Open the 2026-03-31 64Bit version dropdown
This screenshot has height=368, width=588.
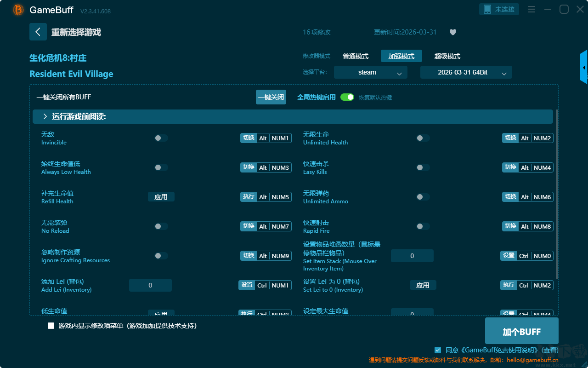click(466, 72)
